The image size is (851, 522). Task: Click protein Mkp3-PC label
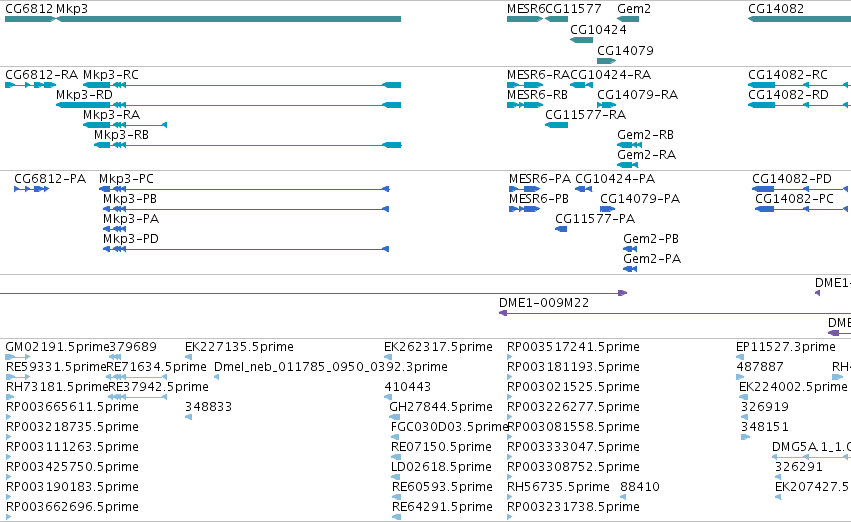(126, 179)
